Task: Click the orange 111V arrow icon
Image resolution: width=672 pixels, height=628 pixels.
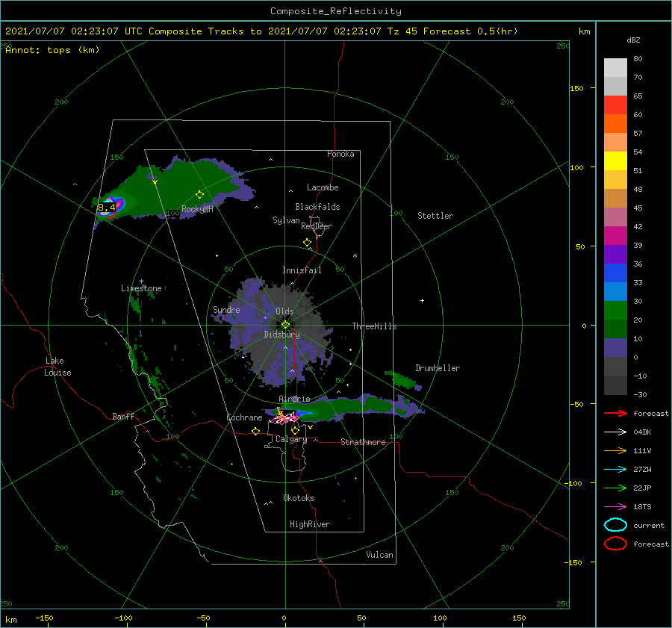Action: pyautogui.click(x=615, y=450)
